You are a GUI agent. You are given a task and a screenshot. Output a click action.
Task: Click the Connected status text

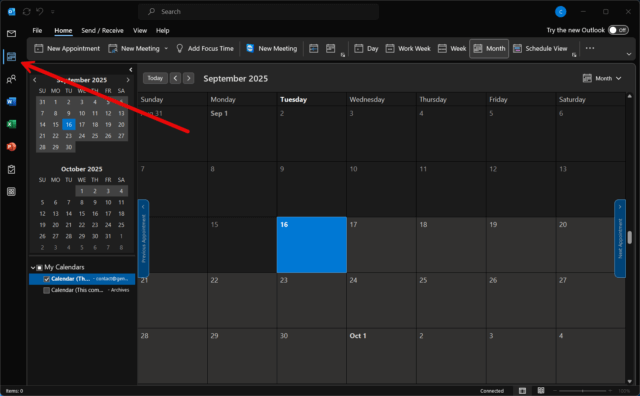[x=492, y=391]
